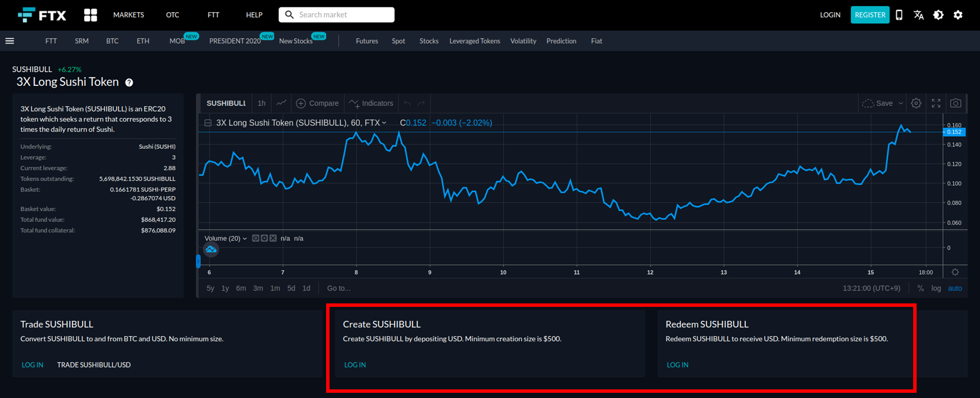This screenshot has width=980, height=398.
Task: Hide the Volume indicator using its eye icon
Action: pyautogui.click(x=255, y=238)
